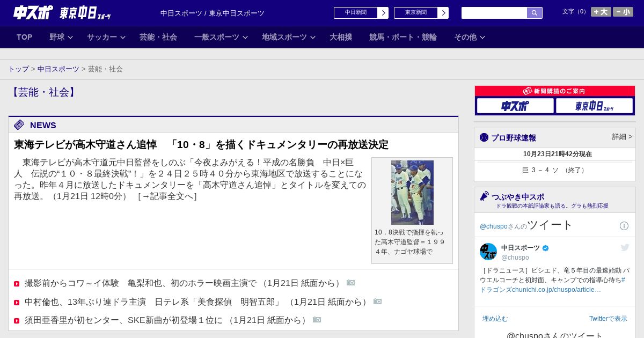Click camera icon beside 中村倫也 article
This screenshot has width=644, height=338.
point(378,302)
